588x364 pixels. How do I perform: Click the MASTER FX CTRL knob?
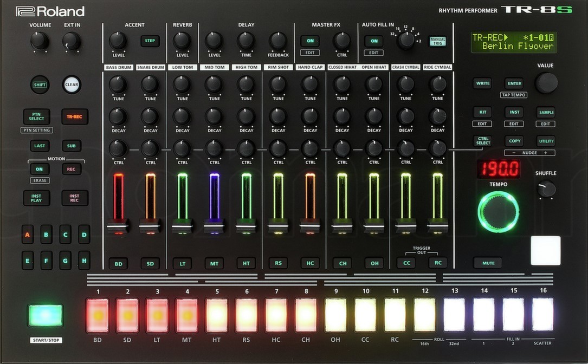(x=341, y=41)
